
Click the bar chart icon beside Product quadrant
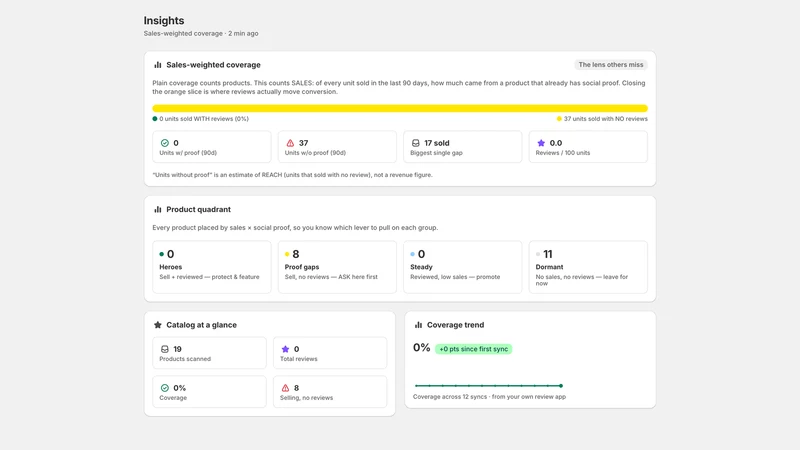pyautogui.click(x=158, y=209)
